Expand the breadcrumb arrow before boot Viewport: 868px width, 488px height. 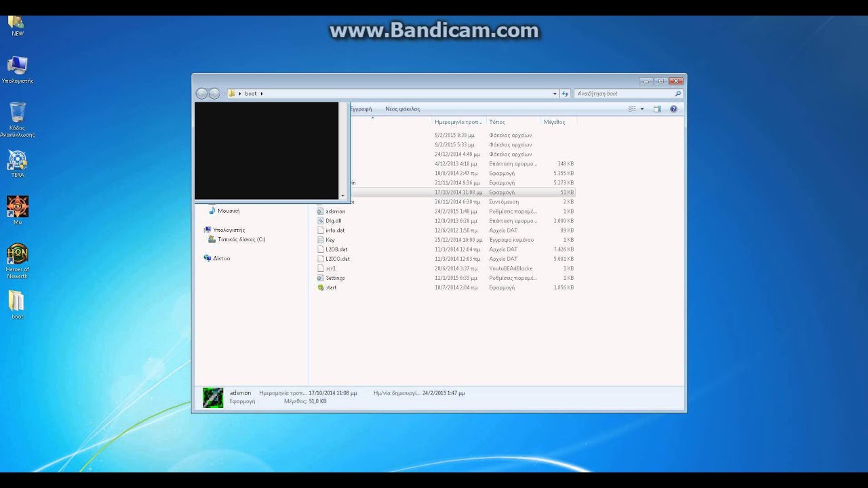click(239, 94)
